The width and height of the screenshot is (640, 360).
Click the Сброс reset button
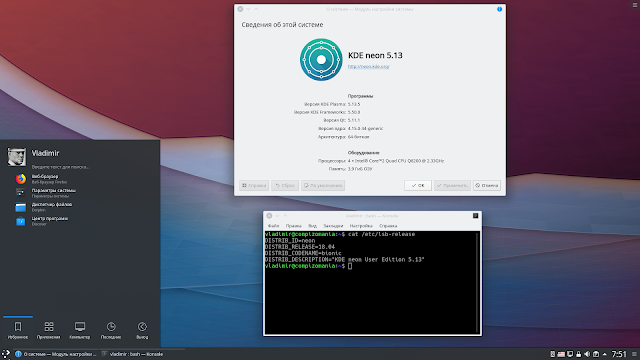click(285, 185)
